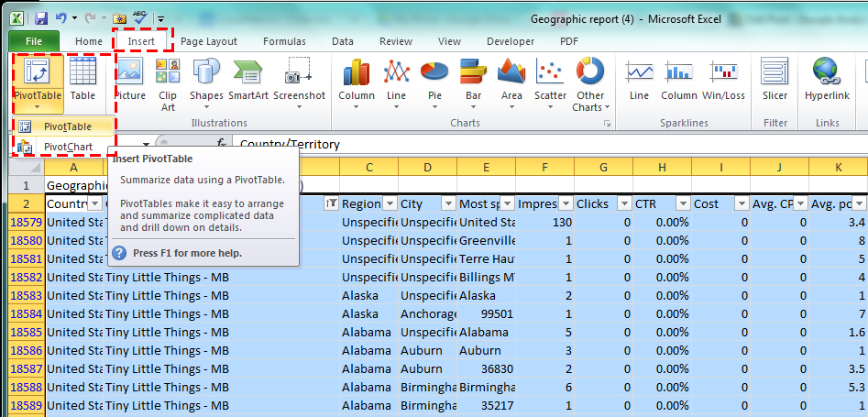Select the Insert ribbon tab
Image resolution: width=868 pixels, height=417 pixels.
tap(141, 41)
